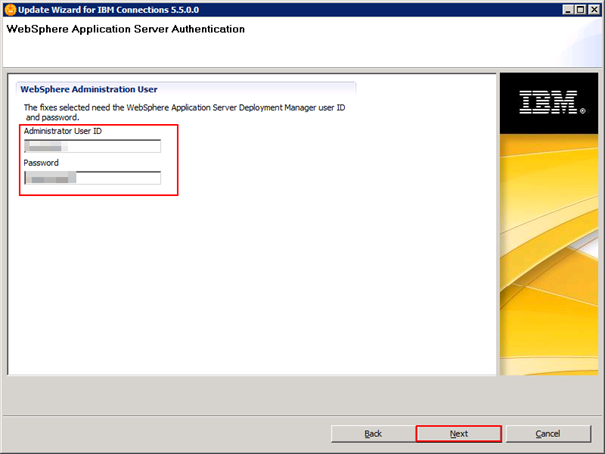Click the WebSphere Application Server Authentication heading
Screen dimensions: 605x454
coord(126,29)
